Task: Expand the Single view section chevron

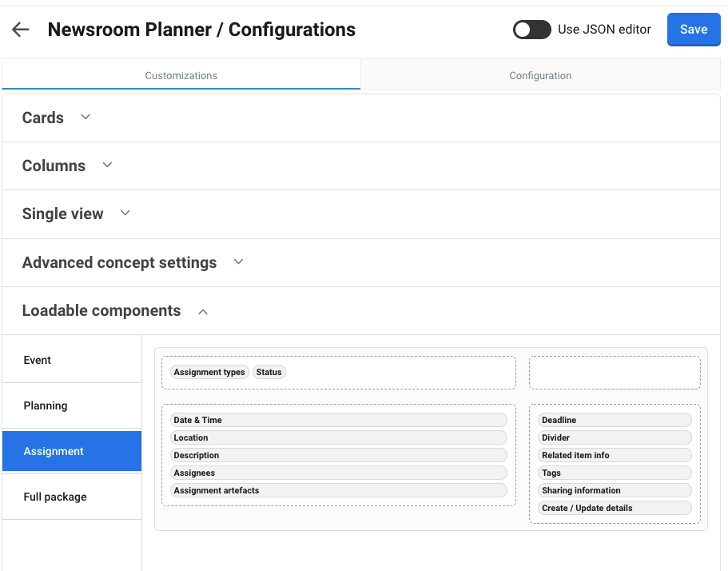Action: (125, 214)
